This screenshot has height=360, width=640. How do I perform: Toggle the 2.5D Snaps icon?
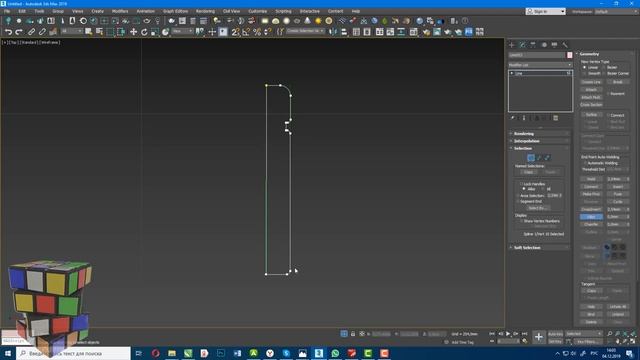coord(236,32)
